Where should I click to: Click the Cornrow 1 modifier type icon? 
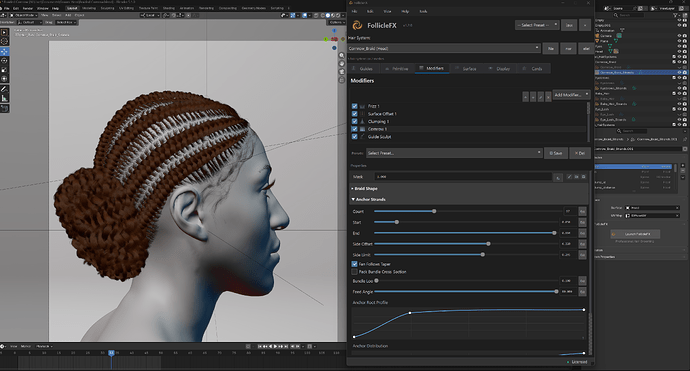click(362, 129)
